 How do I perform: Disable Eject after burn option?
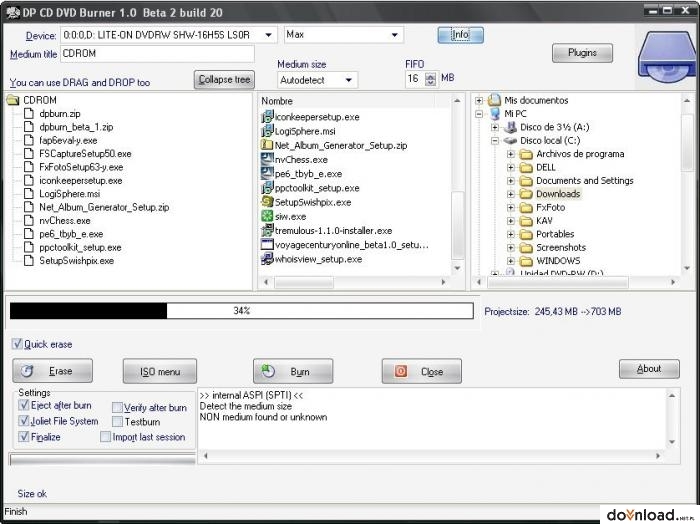[24, 405]
